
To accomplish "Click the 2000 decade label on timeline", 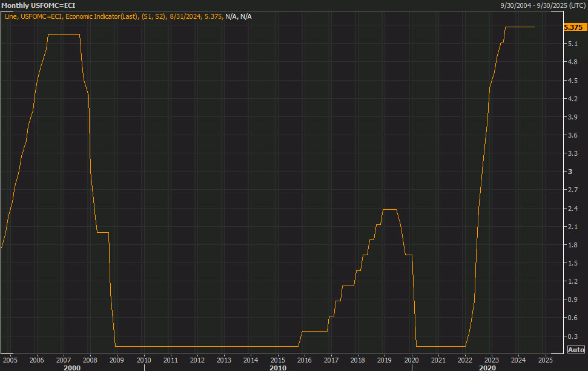I will [x=71, y=367].
